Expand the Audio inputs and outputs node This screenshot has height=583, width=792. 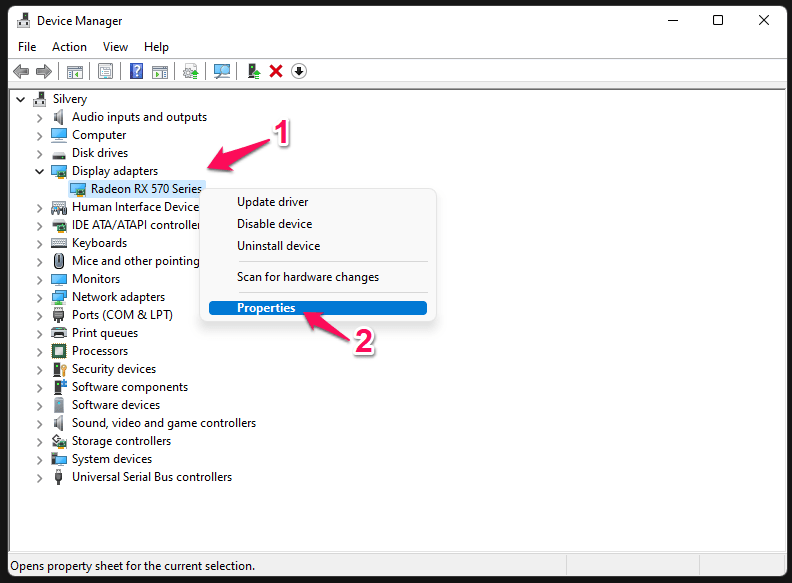tap(39, 118)
